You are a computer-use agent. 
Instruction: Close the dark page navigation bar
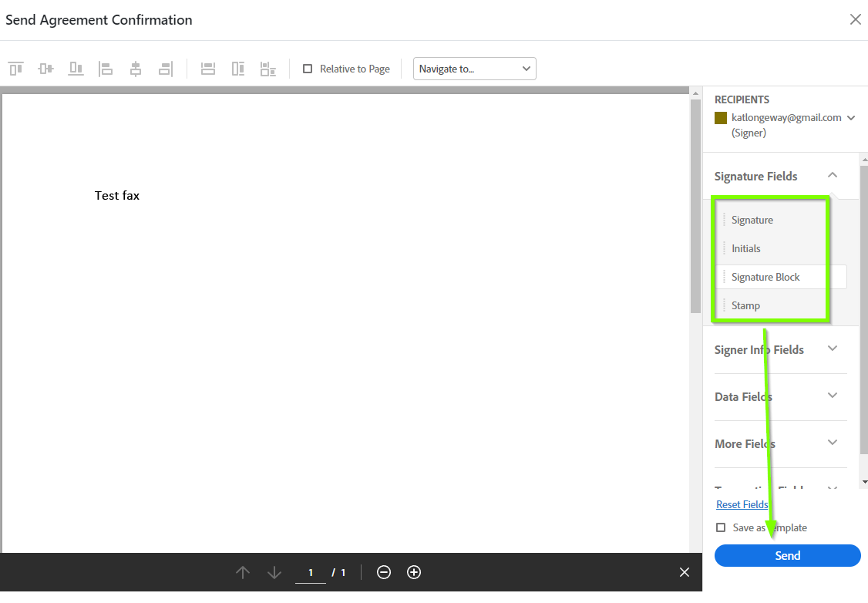pyautogui.click(x=685, y=572)
